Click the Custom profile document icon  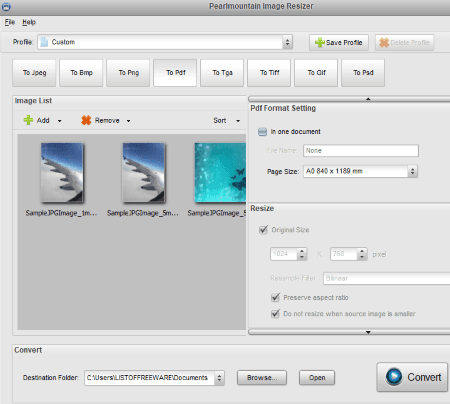pyautogui.click(x=44, y=42)
